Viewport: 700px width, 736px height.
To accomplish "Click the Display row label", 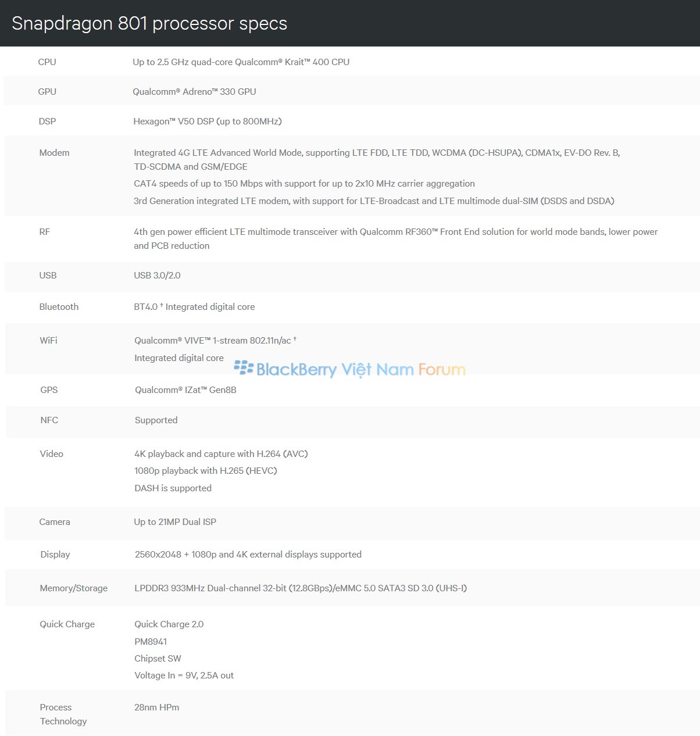I will pyautogui.click(x=55, y=555).
